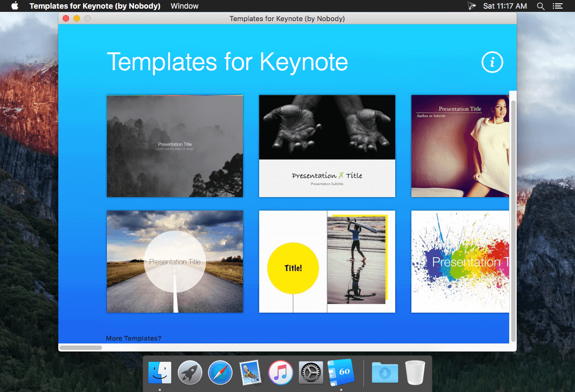
Task: Follow the More Templates? link
Action: [133, 339]
